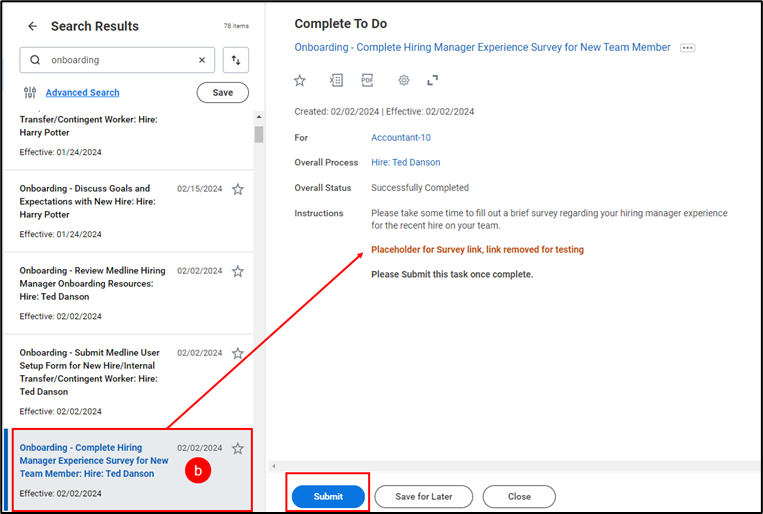Expand task to full screen view

(x=432, y=80)
